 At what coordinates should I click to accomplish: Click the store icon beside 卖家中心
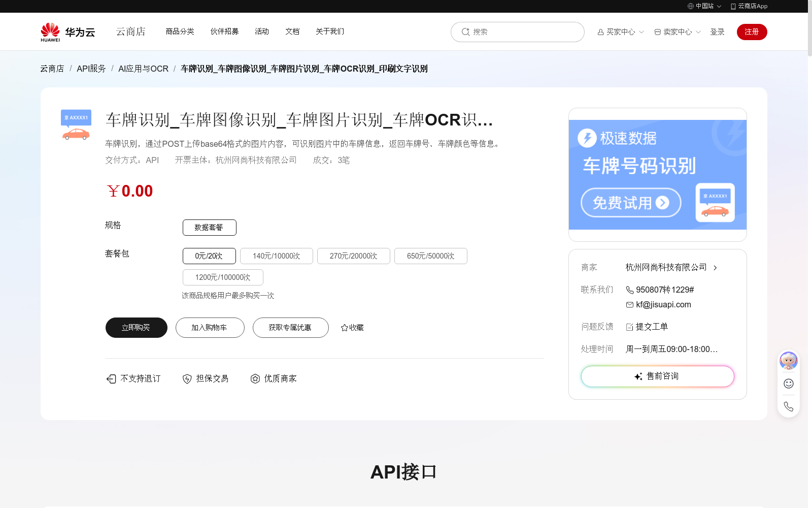coord(658,32)
